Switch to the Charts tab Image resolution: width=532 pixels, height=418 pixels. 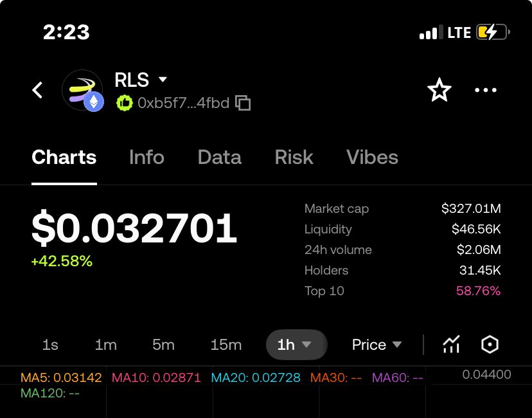(x=64, y=157)
